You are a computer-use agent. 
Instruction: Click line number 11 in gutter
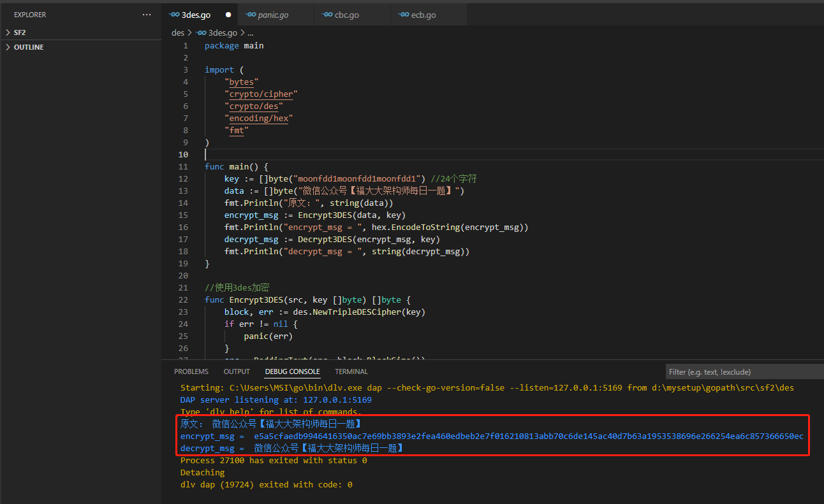click(x=184, y=167)
